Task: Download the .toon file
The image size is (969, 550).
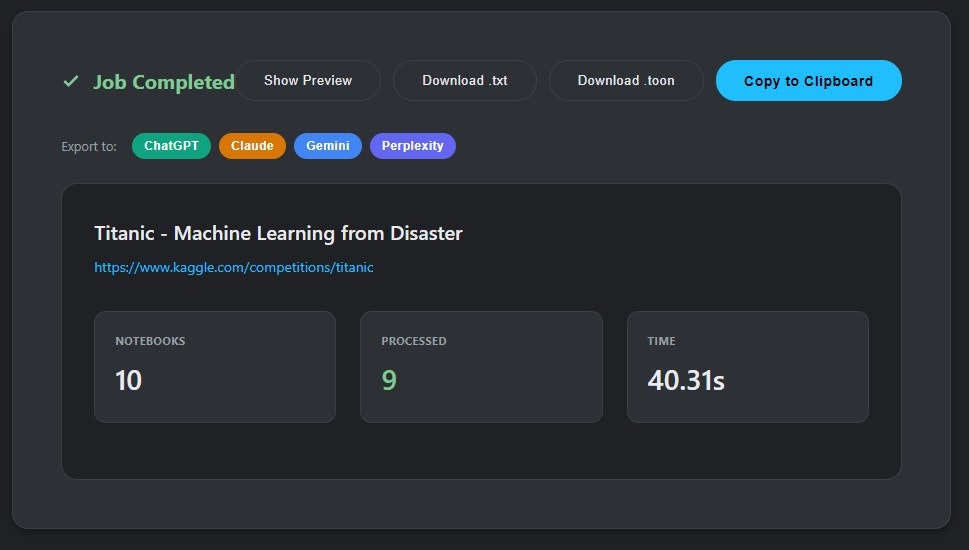Action: (x=626, y=80)
